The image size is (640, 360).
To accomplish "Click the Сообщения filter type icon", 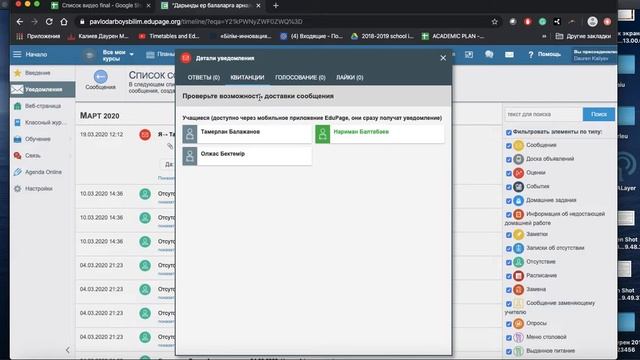I will click(x=518, y=145).
